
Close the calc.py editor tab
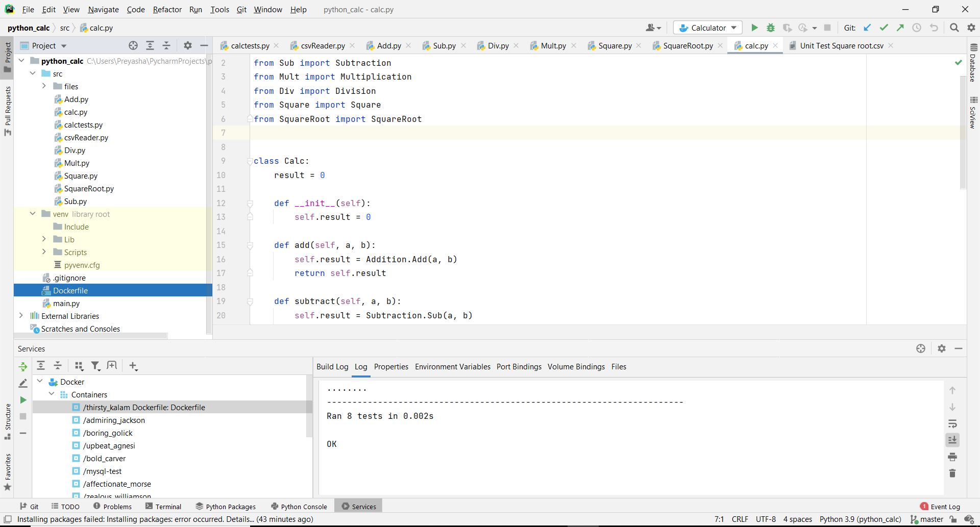[775, 45]
